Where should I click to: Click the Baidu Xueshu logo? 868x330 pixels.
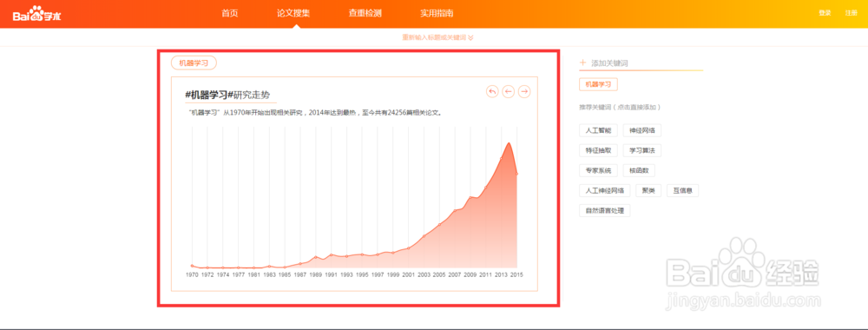(x=36, y=14)
